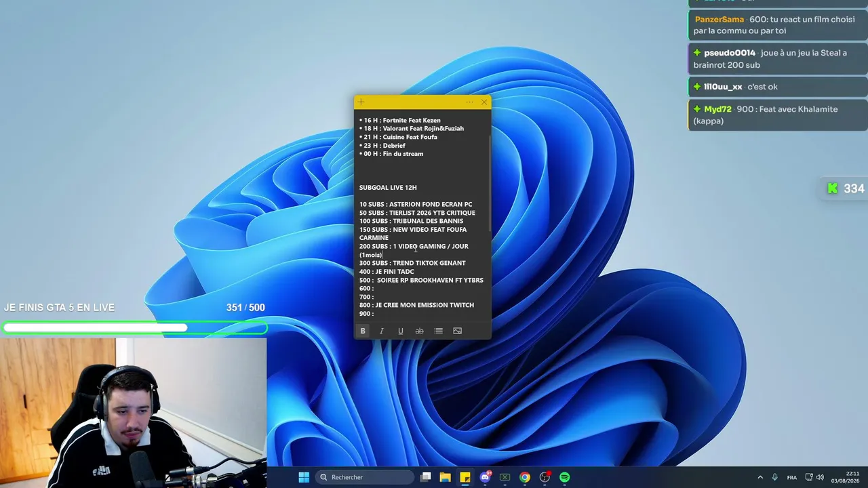Place cursor on the empty "900 :" line

tap(367, 314)
